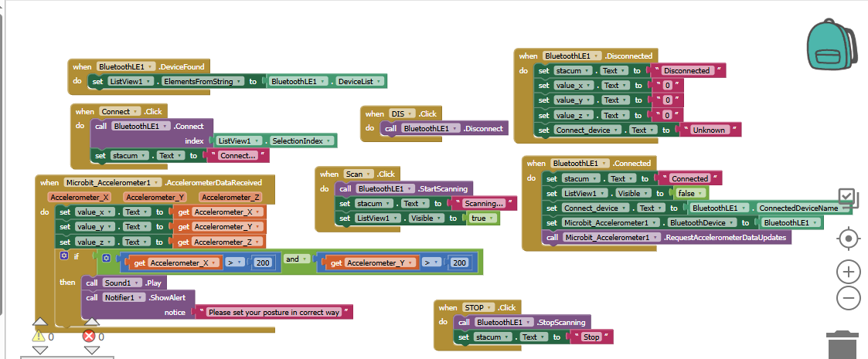The width and height of the screenshot is (868, 359).
Task: Open the gear on the 'and' logic block
Action: point(106,258)
